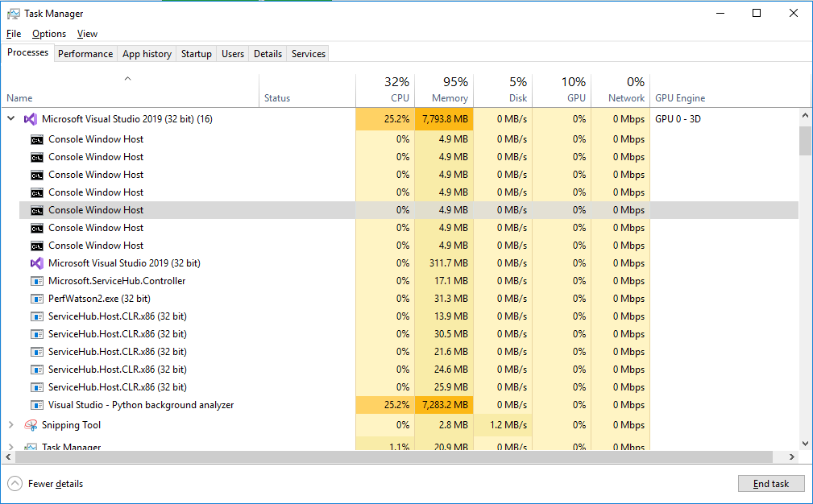Click the Snipping Tool scissors icon

pyautogui.click(x=31, y=425)
